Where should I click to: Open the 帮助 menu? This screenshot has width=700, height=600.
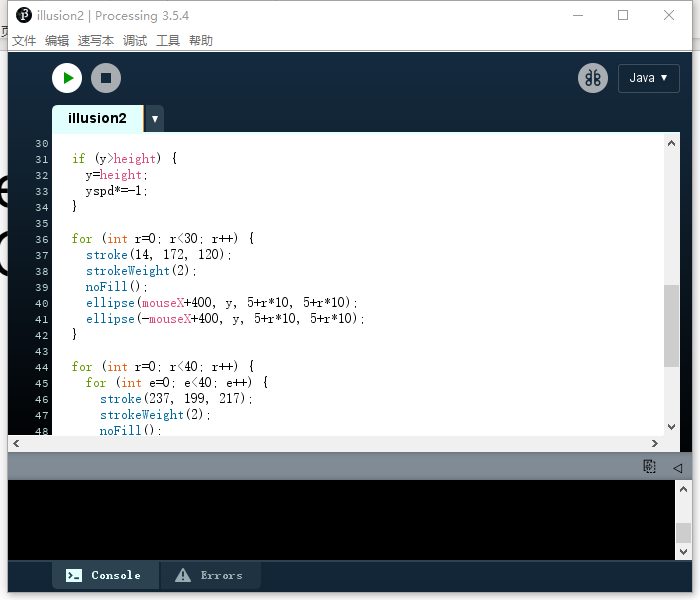(x=201, y=41)
